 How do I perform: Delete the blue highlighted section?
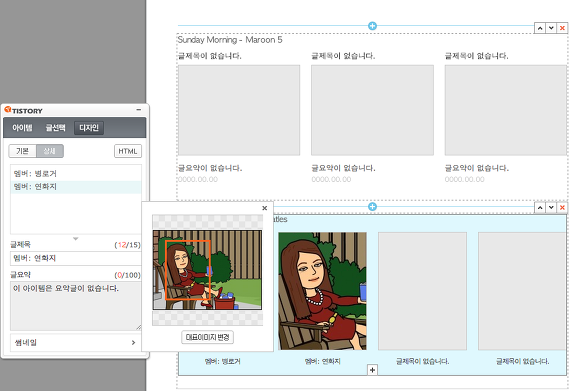pos(562,208)
